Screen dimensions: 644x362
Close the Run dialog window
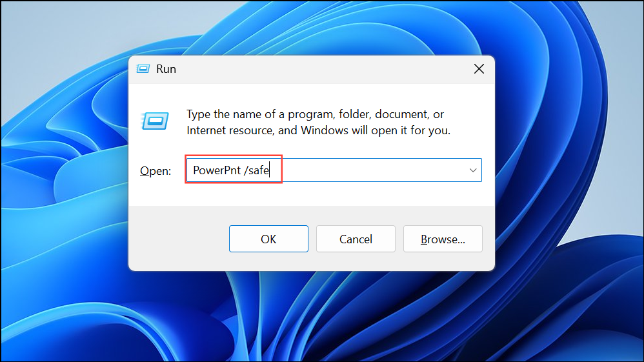[479, 69]
